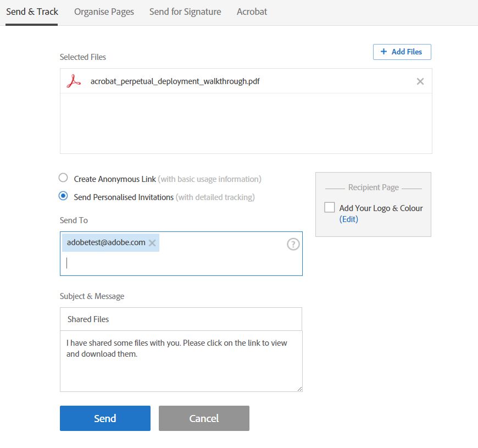Switch to the Acrobat tab
This screenshot has width=478, height=448.
[x=252, y=11]
